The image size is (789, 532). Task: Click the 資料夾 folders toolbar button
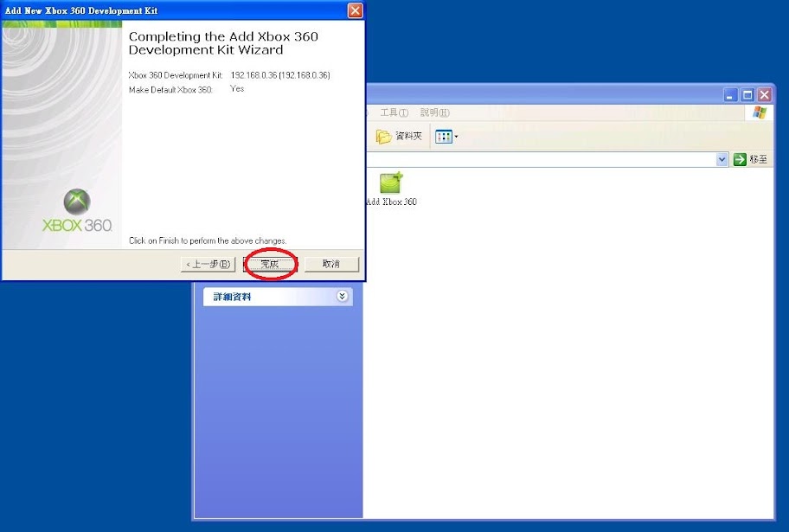coord(399,136)
